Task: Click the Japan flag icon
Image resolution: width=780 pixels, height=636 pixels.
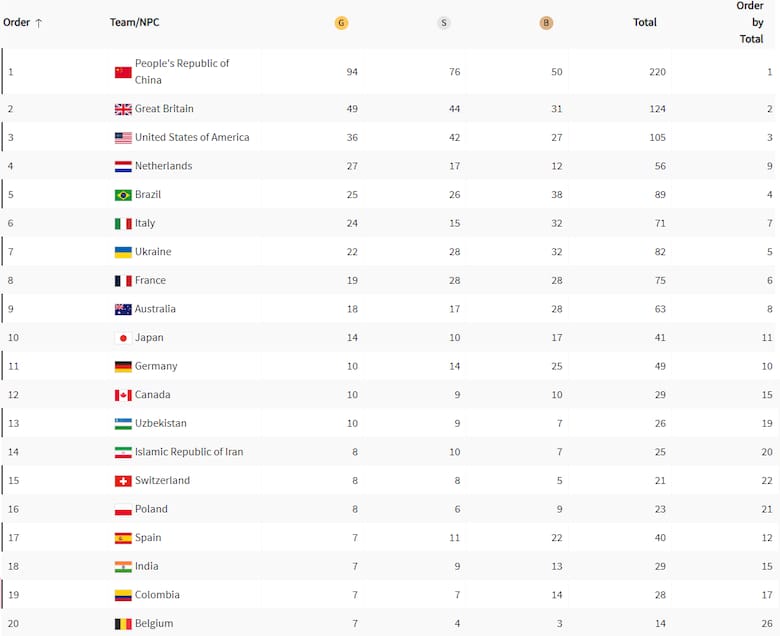Action: (x=123, y=338)
